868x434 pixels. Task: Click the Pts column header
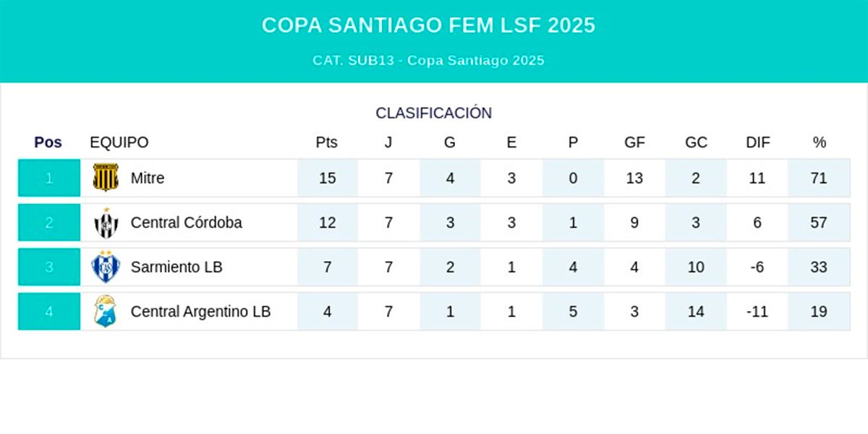(327, 142)
